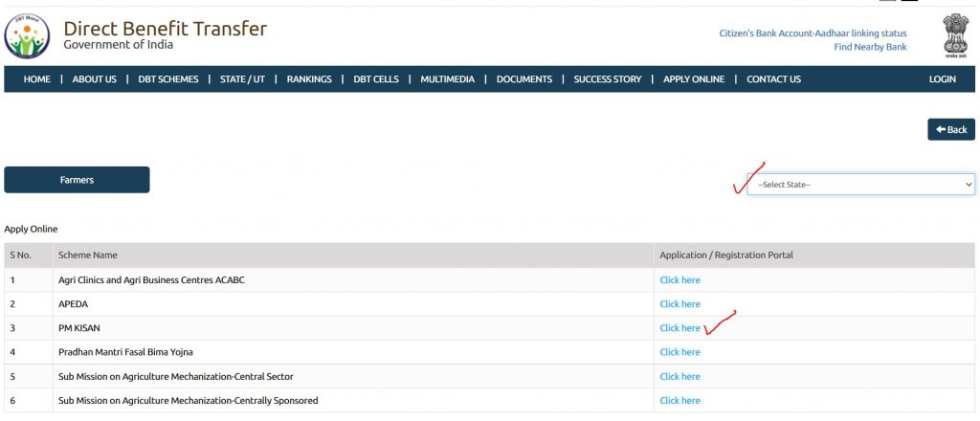Click here link for Agri Clinics ACABC
980x421 pixels.
[x=680, y=279]
